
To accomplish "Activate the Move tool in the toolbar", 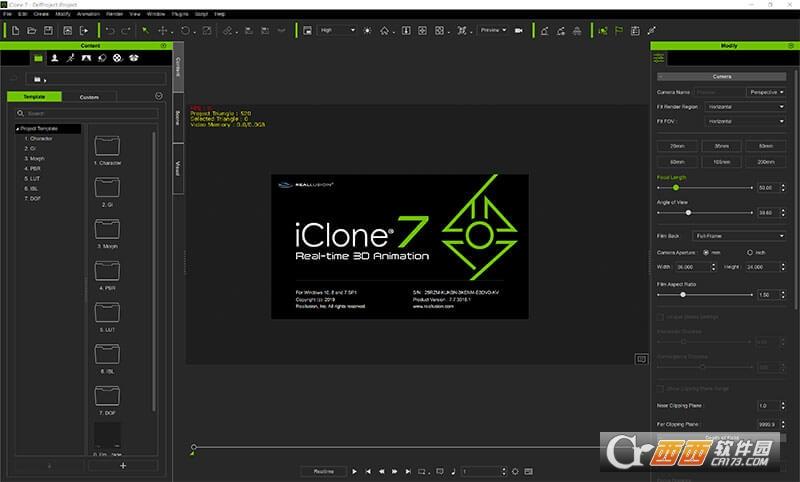I will 163,31.
